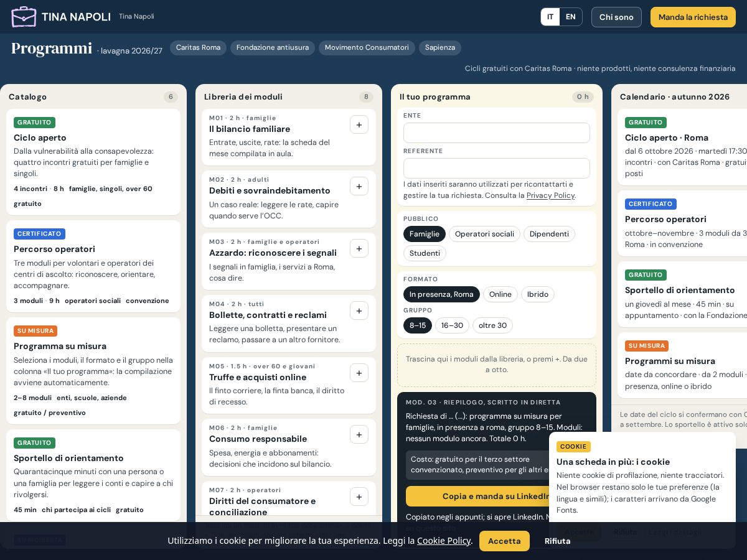Click the briefcase logo icon
This screenshot has width=747, height=560.
[x=24, y=17]
